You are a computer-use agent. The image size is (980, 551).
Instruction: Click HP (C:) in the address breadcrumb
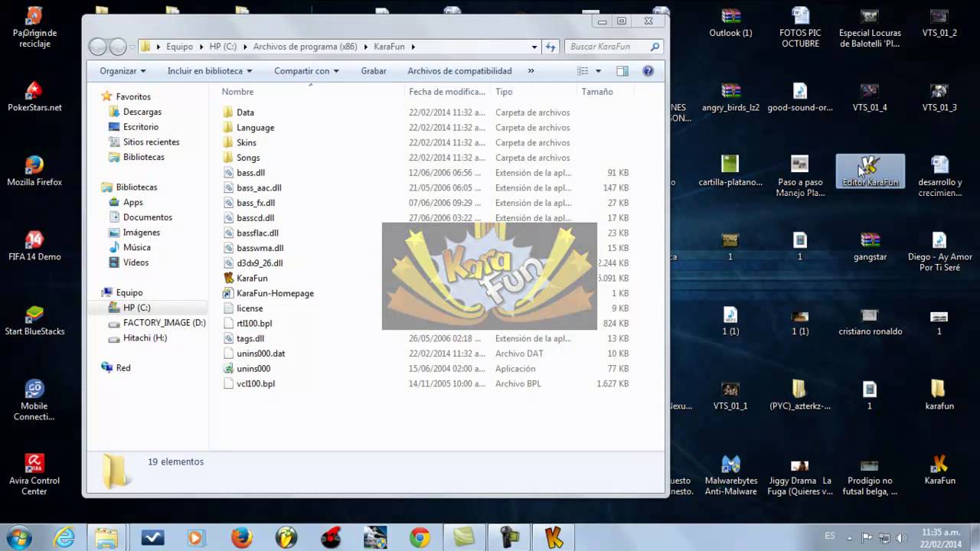click(223, 47)
